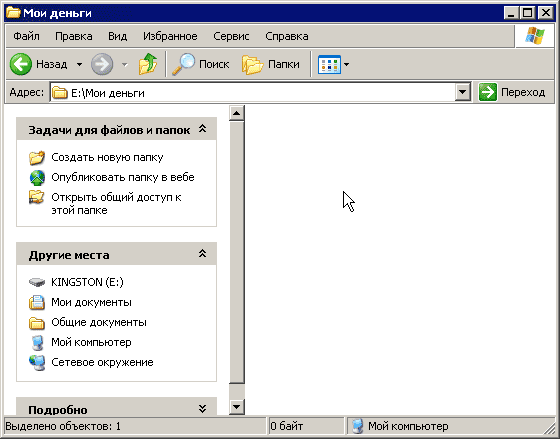
Task: Click the Views icon in the toolbar
Action: pos(329,65)
